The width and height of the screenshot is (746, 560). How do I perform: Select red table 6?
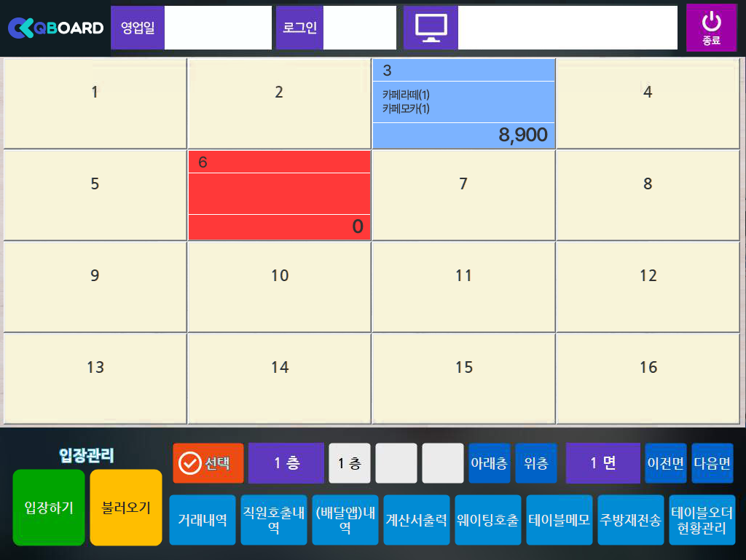(280, 195)
